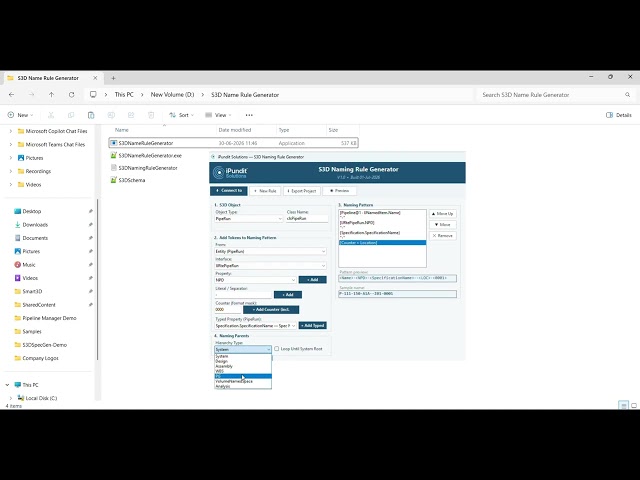
Task: Click the Connect to button in the generator
Action: [x=229, y=191]
